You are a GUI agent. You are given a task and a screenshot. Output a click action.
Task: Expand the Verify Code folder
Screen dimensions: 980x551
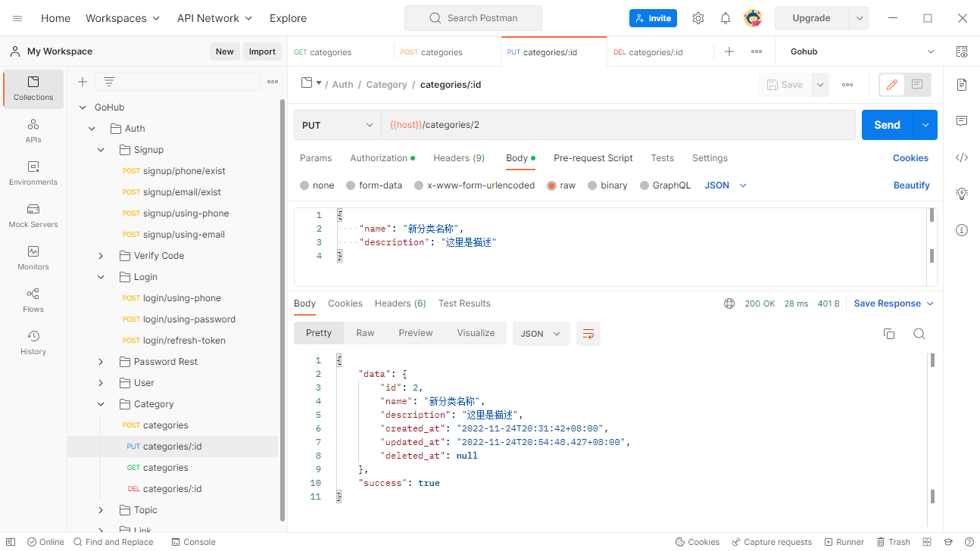(101, 256)
